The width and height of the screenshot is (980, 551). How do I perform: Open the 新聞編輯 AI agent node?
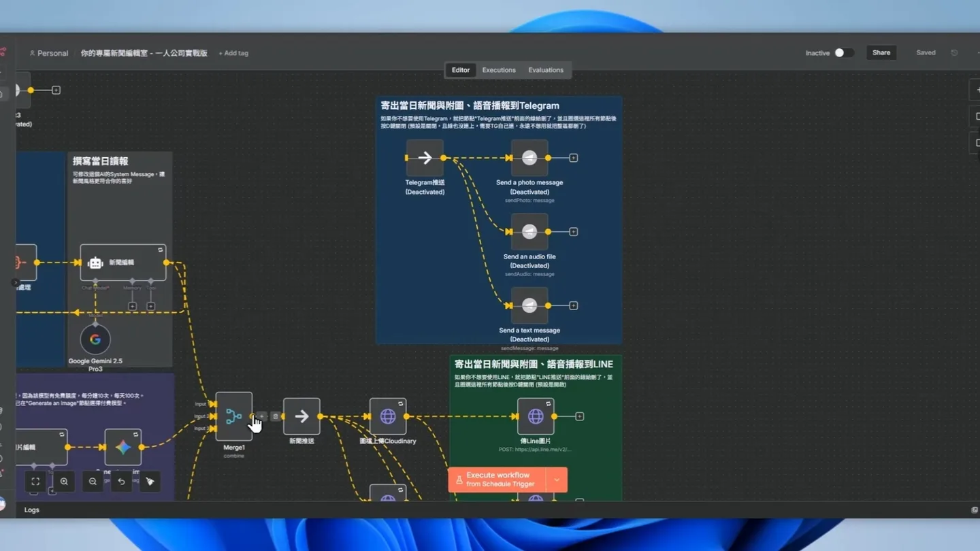tap(123, 263)
